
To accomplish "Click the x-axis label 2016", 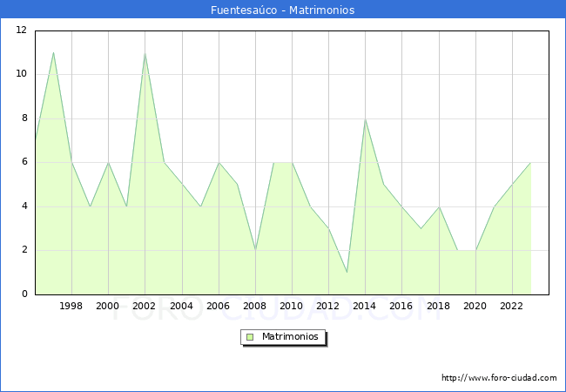I will point(401,306).
